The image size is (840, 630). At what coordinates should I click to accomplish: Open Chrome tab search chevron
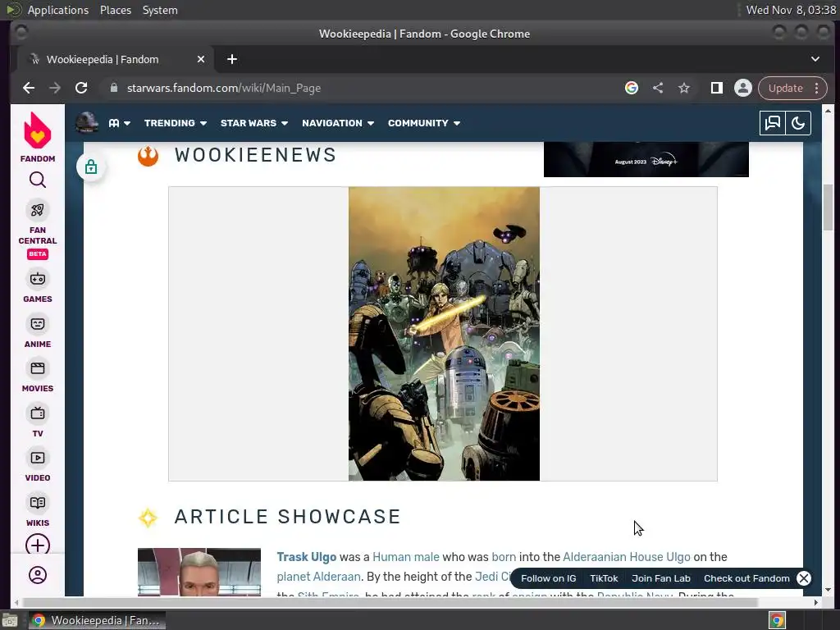pyautogui.click(x=815, y=59)
